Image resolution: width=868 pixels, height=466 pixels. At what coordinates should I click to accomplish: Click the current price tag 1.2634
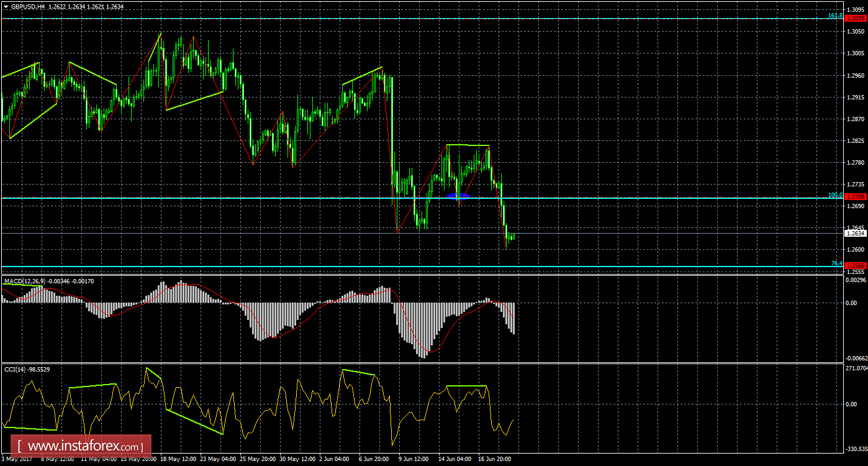click(x=855, y=233)
